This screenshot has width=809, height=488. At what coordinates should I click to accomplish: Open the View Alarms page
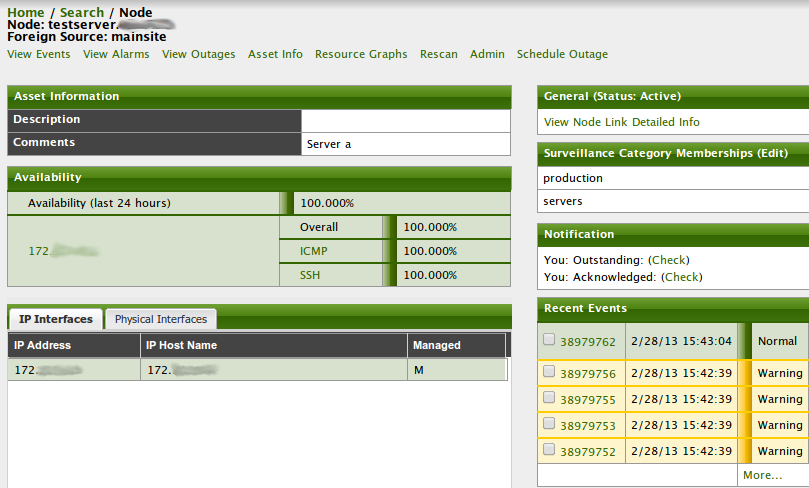tap(116, 54)
